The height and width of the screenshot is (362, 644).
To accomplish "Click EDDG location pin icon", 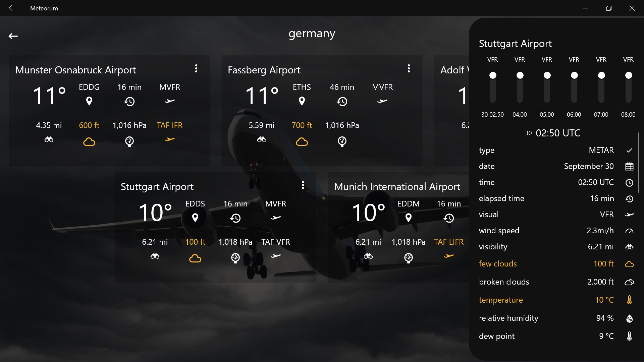I will [89, 101].
